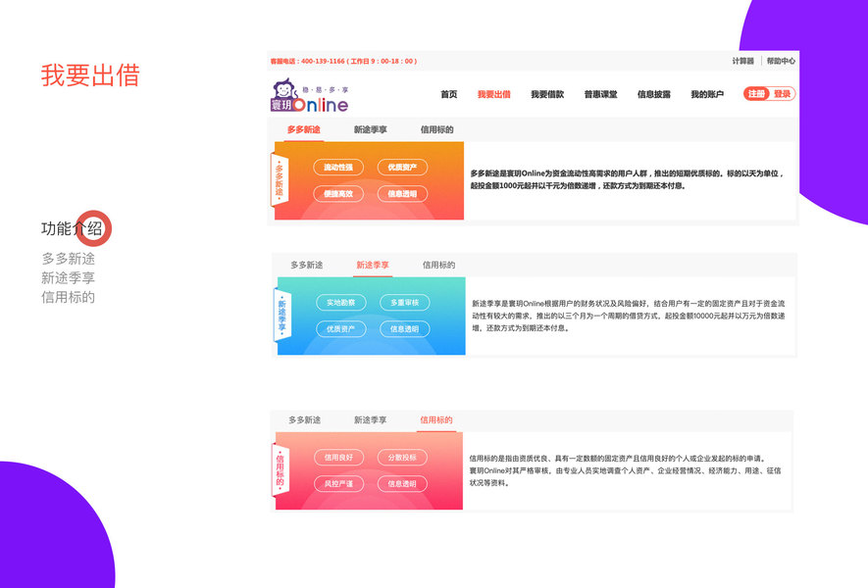Click the 多多新途 description paragraph
This screenshot has height=588, width=868.
(627, 179)
